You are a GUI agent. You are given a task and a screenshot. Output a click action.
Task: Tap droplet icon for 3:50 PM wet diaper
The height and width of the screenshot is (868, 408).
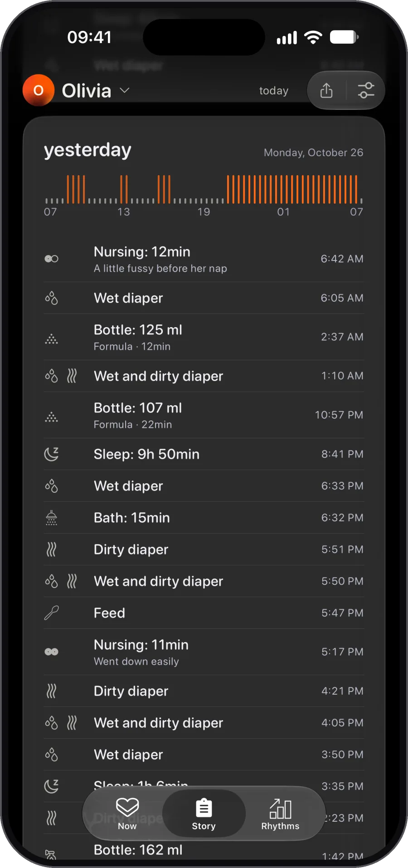pos(51,755)
